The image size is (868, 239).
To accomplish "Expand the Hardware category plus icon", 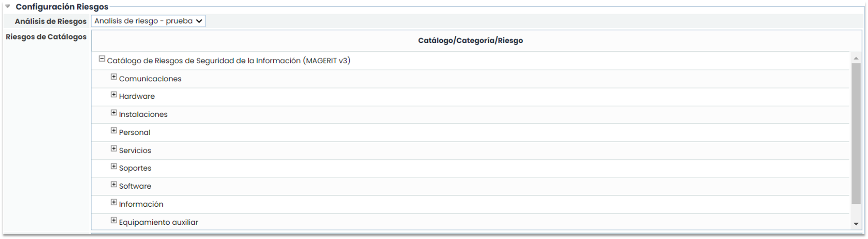I will [114, 95].
